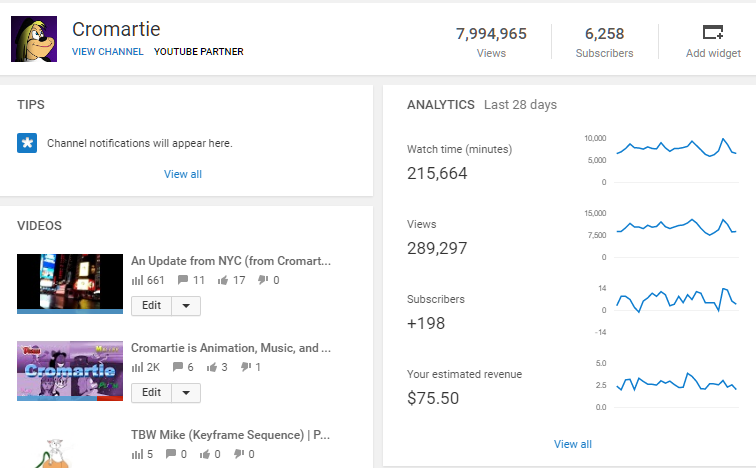
Task: Open View all link in Analytics panel
Action: click(572, 444)
